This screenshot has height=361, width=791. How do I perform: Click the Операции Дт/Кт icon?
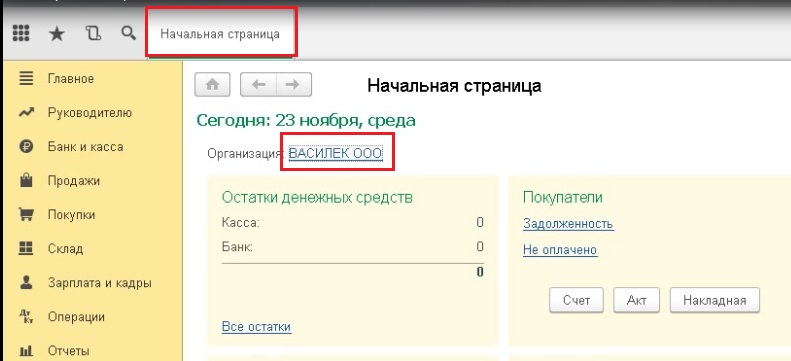tap(26, 317)
